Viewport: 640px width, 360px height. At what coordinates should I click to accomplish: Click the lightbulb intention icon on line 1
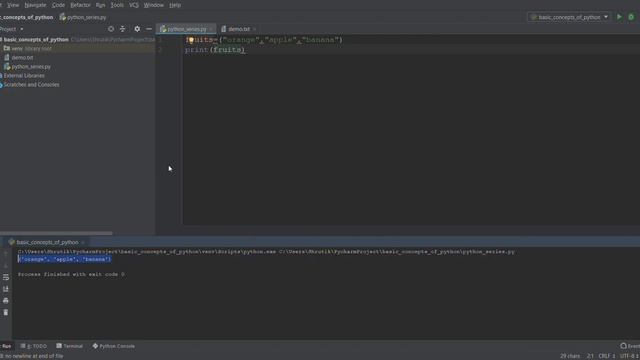pyautogui.click(x=190, y=40)
